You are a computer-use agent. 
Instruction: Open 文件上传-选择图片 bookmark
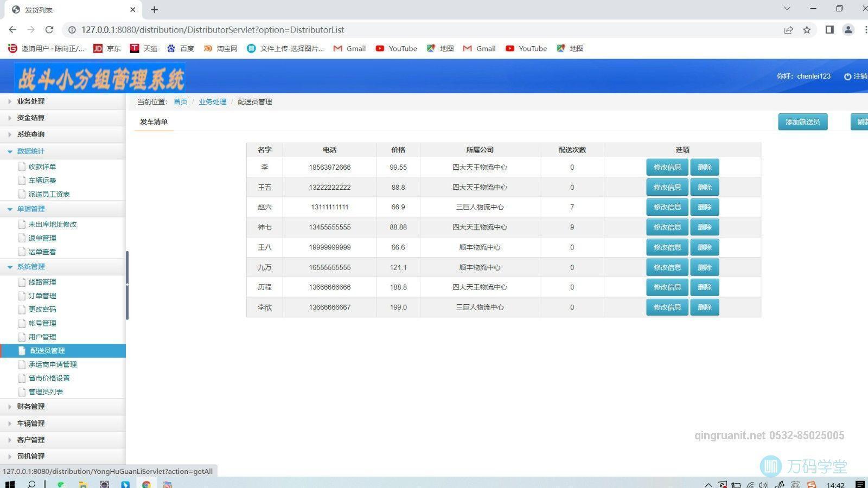coord(285,48)
